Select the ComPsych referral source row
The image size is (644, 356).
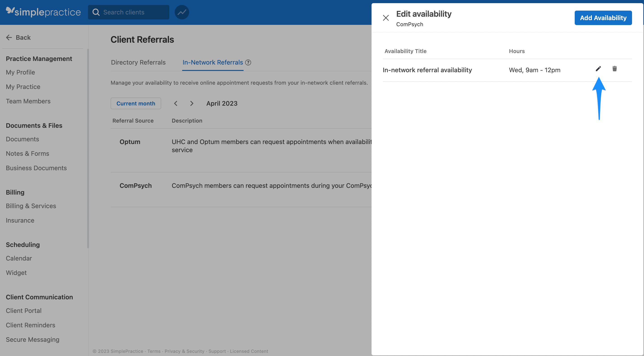tap(241, 189)
